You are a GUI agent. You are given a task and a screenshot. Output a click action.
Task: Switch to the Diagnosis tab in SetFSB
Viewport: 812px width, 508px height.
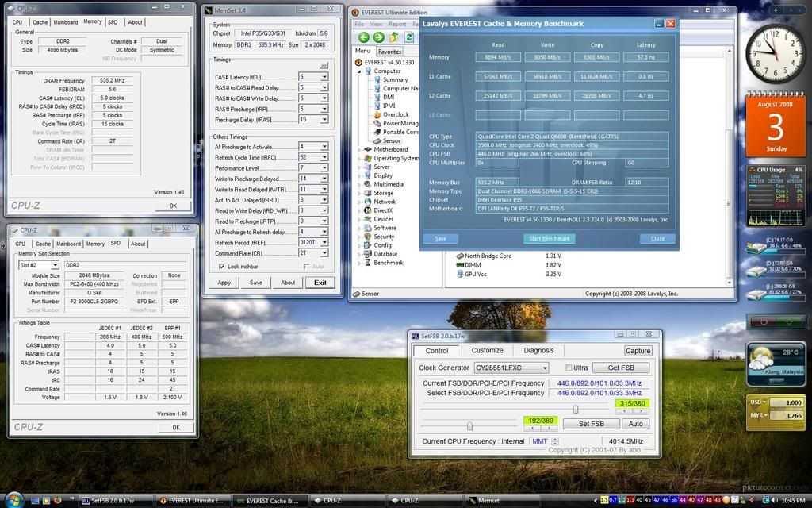pyautogui.click(x=538, y=351)
